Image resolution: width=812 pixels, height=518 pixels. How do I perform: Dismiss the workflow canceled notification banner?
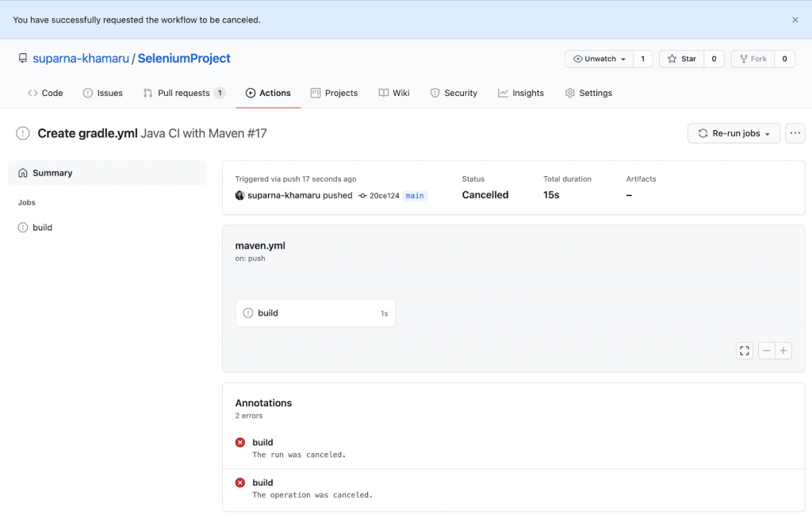[795, 20]
